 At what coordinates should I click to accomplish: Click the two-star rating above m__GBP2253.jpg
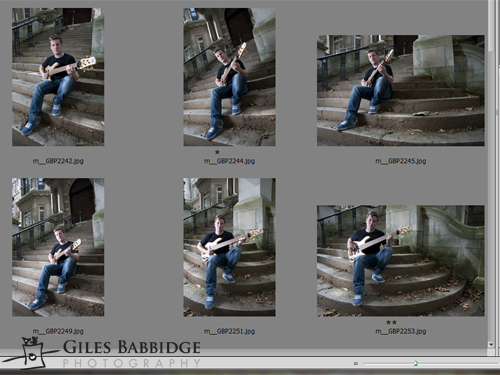point(391,322)
